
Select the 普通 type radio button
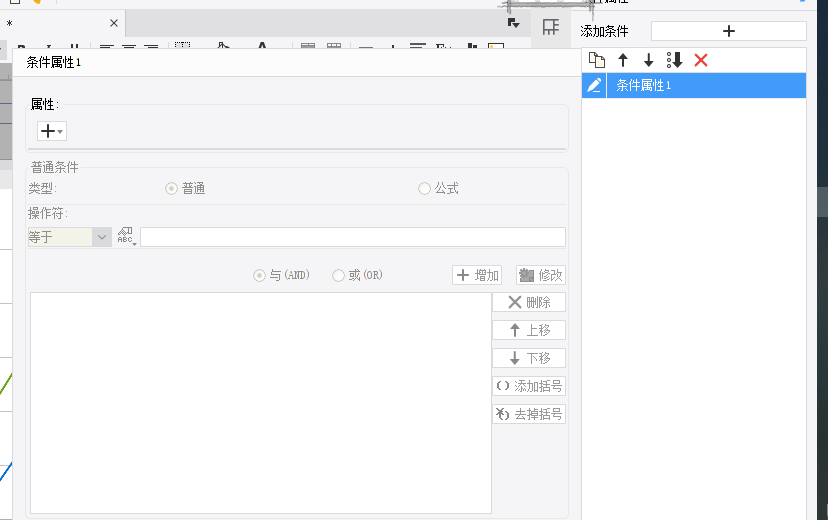172,188
